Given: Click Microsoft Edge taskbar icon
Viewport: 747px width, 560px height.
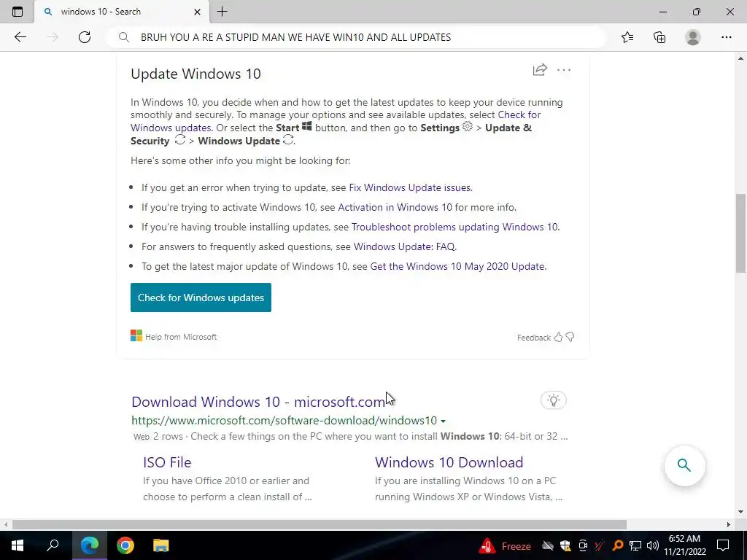Looking at the screenshot, I should coord(89,545).
